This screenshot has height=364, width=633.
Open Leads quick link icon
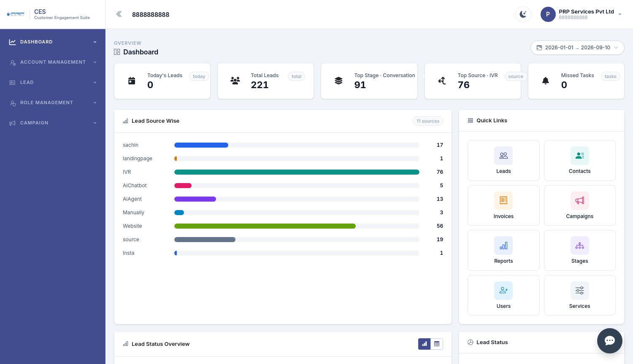pos(503,156)
